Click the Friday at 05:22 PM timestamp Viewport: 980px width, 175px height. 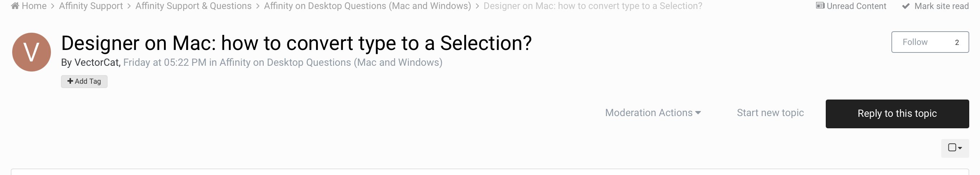[165, 63]
